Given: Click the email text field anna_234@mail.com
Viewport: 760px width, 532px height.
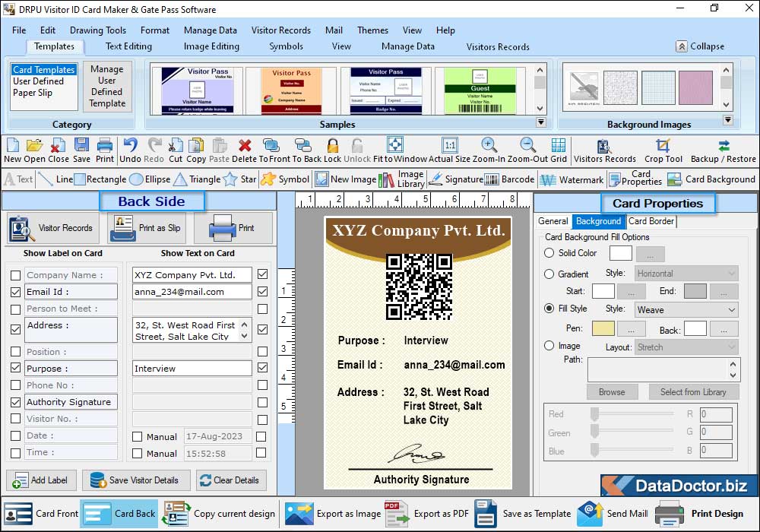Looking at the screenshot, I should point(192,292).
